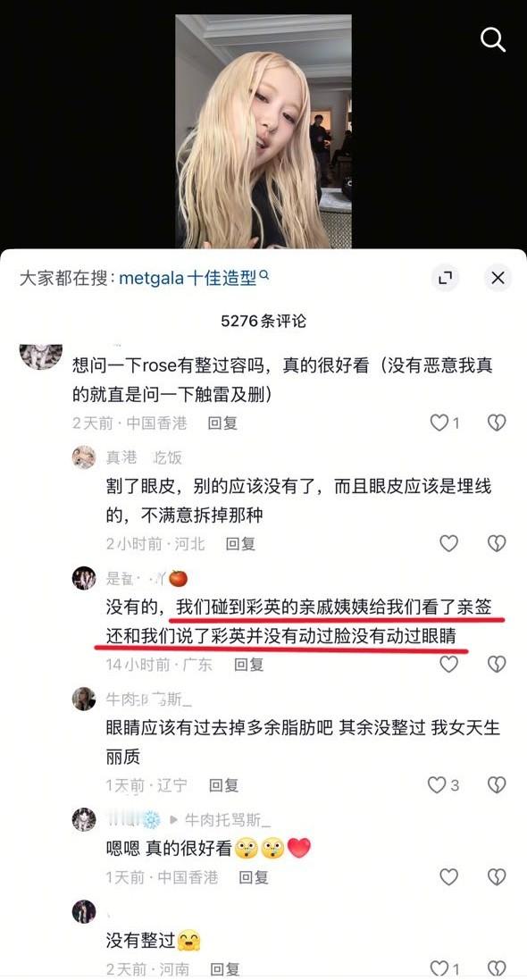Dislike the 嗯嗯 真的很好看 reply
This screenshot has height=980, width=527.
(x=497, y=877)
